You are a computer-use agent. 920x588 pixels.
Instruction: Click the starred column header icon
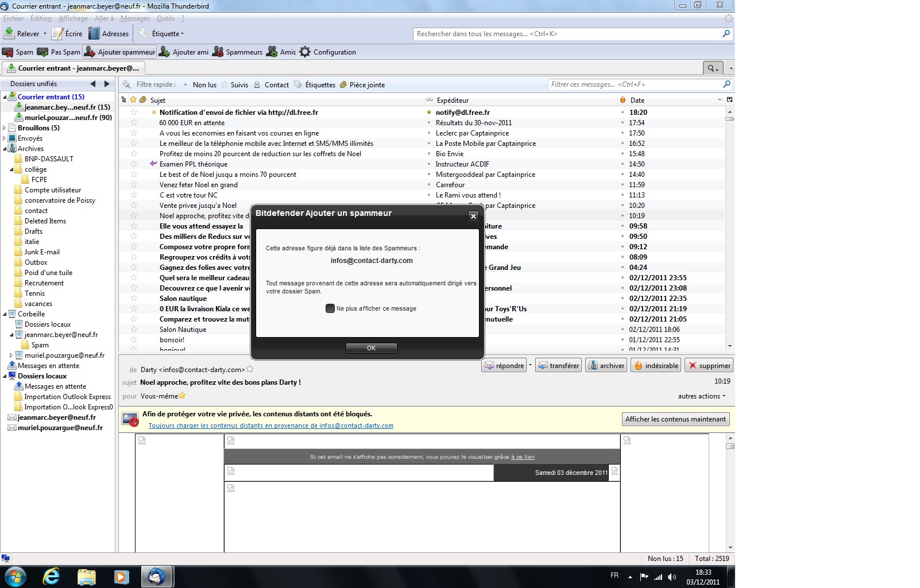(133, 100)
